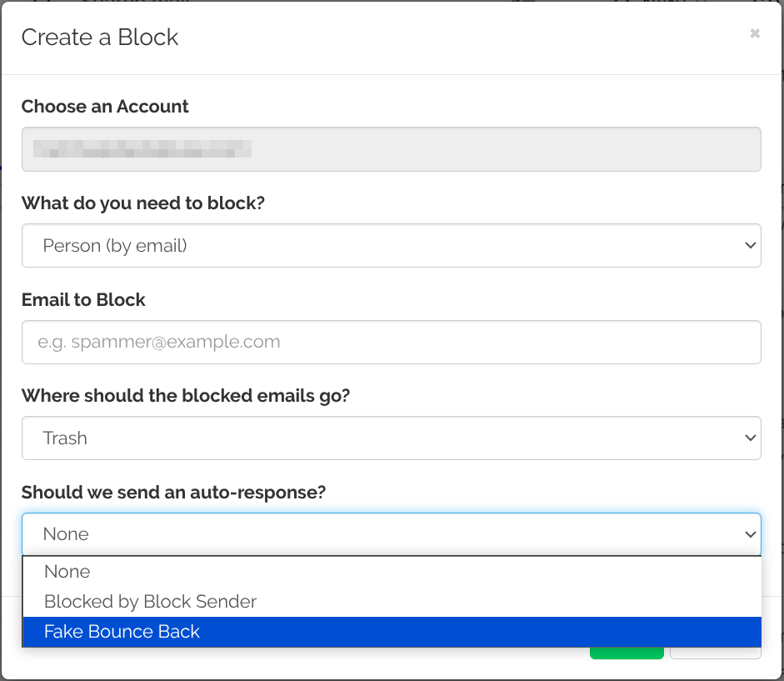Click the chevron on the block type selector
The height and width of the screenshot is (681, 784).
pyautogui.click(x=750, y=246)
